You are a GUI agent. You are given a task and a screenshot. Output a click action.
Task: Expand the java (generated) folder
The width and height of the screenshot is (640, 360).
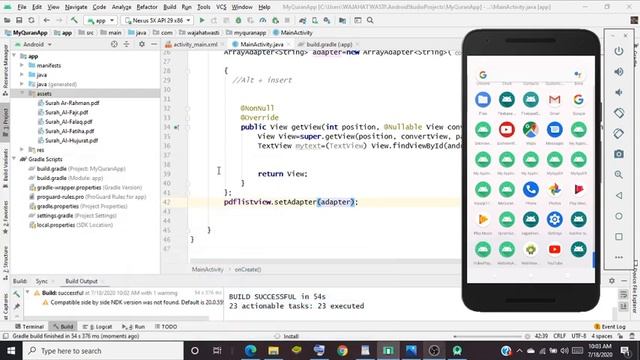pyautogui.click(x=22, y=84)
